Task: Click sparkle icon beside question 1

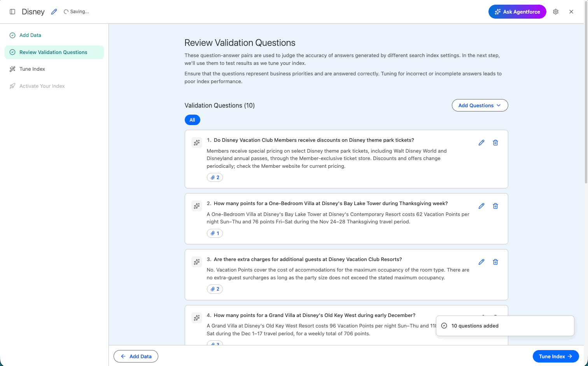Action: (197, 143)
